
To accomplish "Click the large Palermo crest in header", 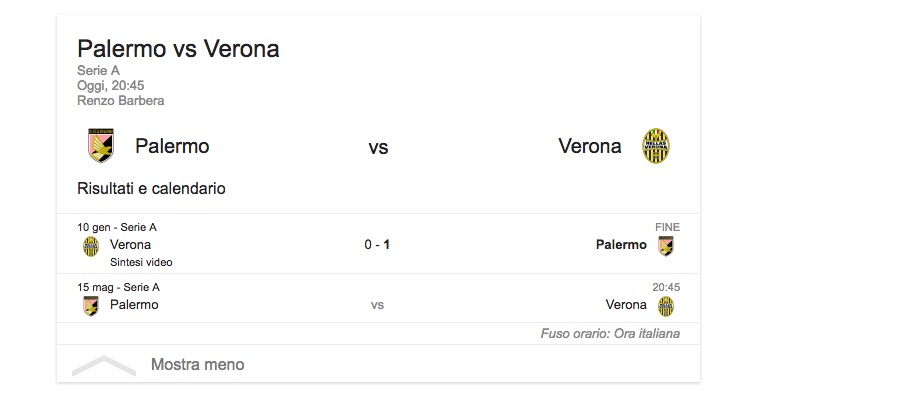I will pos(100,146).
